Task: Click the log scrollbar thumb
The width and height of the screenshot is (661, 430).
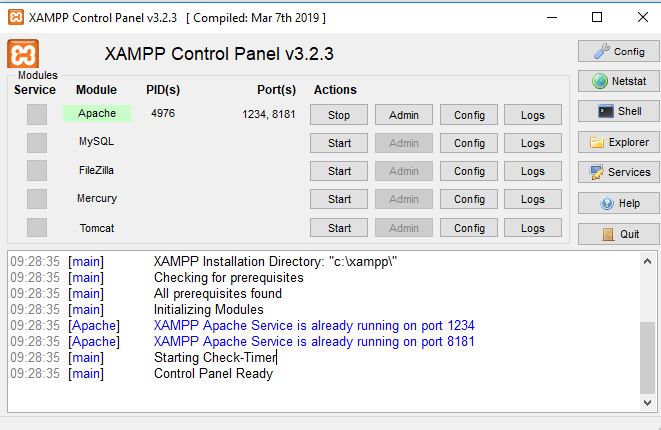Action: point(648,357)
